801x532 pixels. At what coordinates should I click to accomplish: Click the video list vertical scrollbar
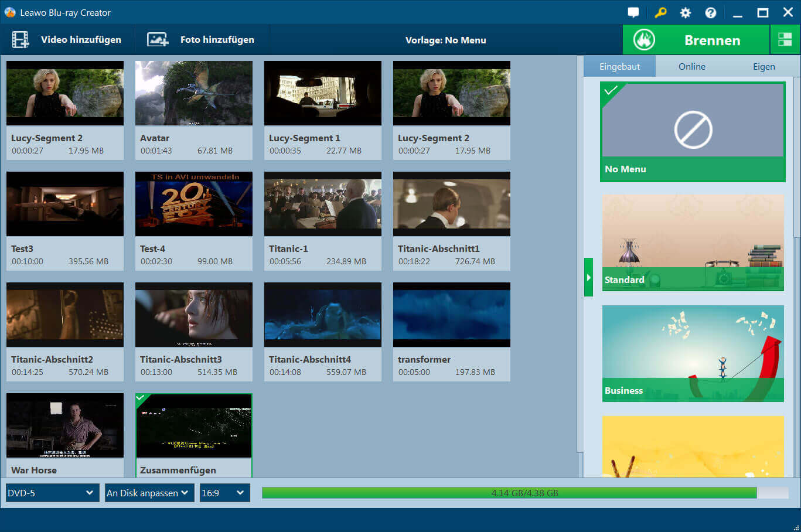[x=580, y=254]
